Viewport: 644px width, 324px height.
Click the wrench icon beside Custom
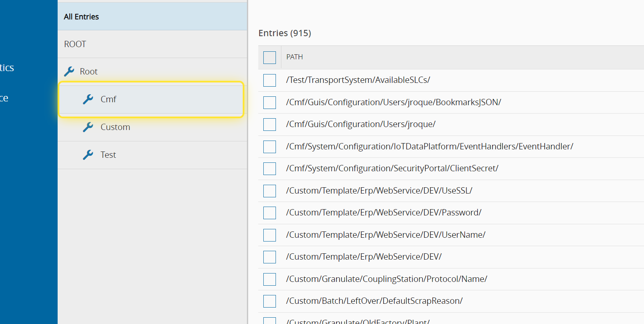[88, 127]
